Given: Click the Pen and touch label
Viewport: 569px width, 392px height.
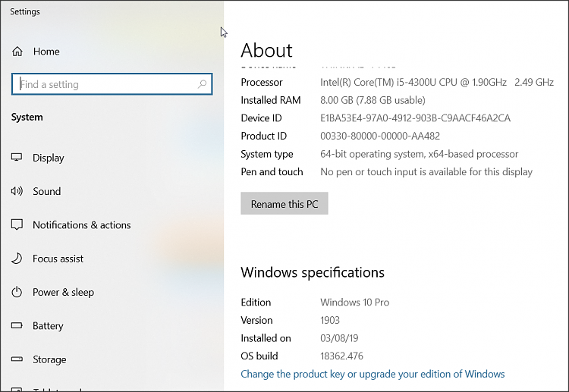Looking at the screenshot, I should click(x=272, y=172).
